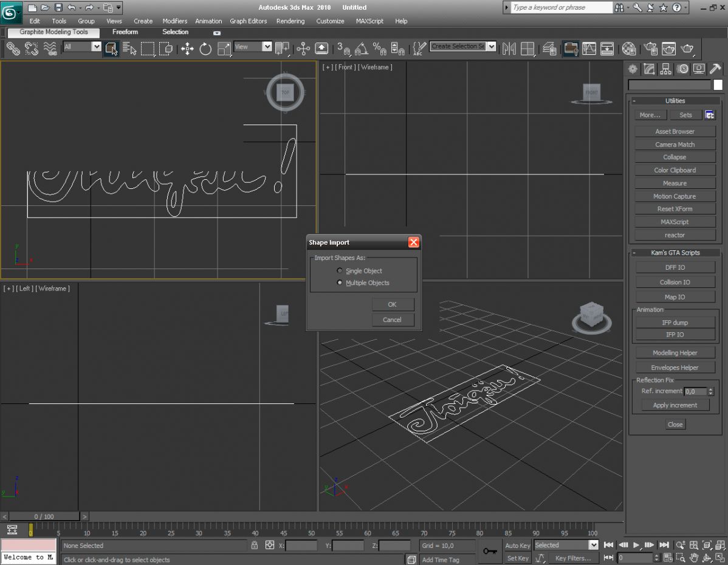Viewport: 728px width, 565px height.
Task: Click the Unlink Selection tool
Action: pos(32,48)
